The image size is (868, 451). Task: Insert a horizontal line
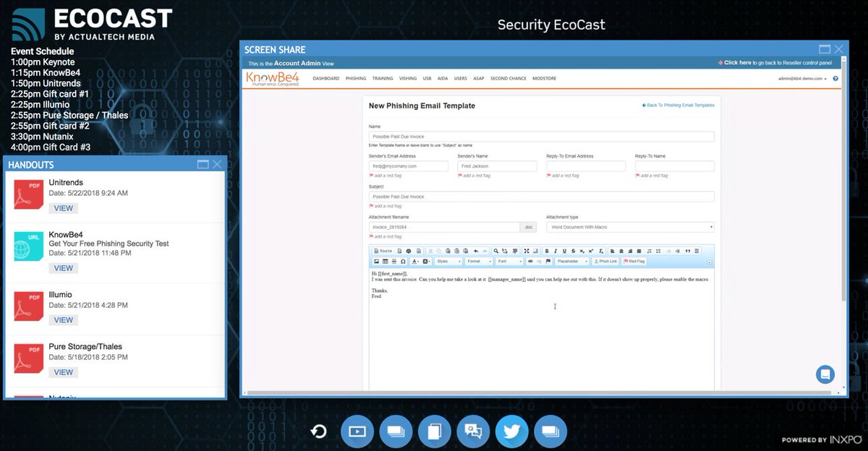394,261
